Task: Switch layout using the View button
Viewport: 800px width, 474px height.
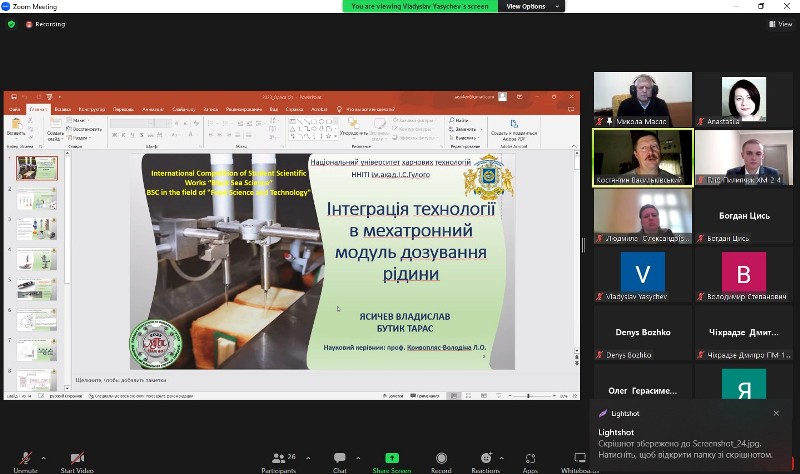Action: pyautogui.click(x=780, y=24)
